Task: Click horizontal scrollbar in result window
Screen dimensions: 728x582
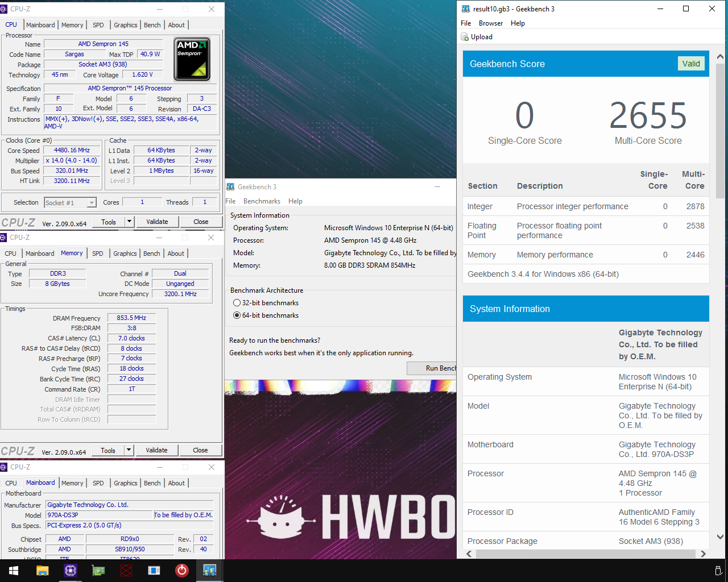Action: point(585,554)
